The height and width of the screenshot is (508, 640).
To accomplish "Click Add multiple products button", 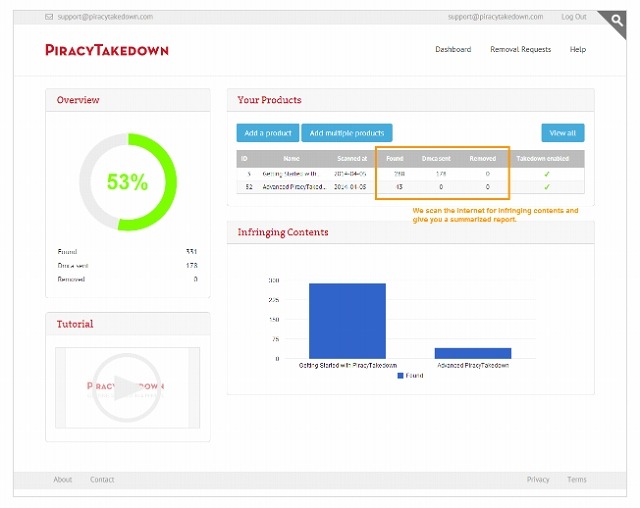I will pyautogui.click(x=348, y=133).
